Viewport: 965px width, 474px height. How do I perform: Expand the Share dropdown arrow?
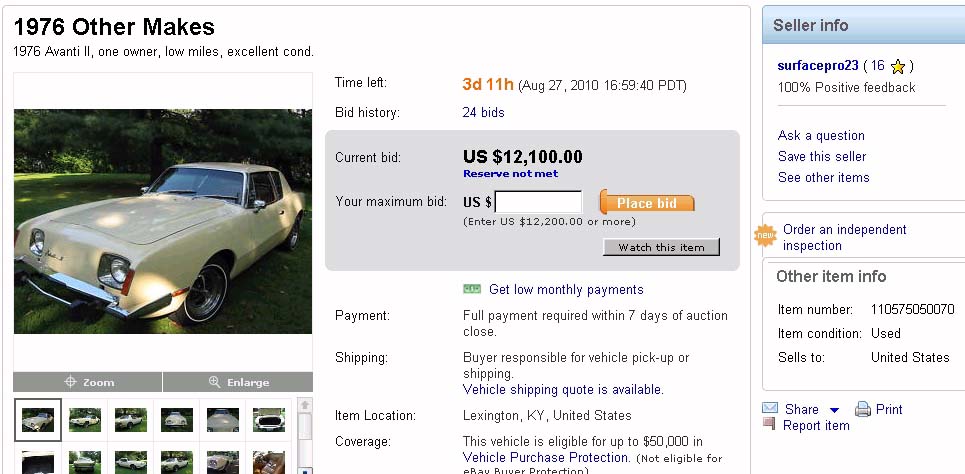click(x=834, y=410)
